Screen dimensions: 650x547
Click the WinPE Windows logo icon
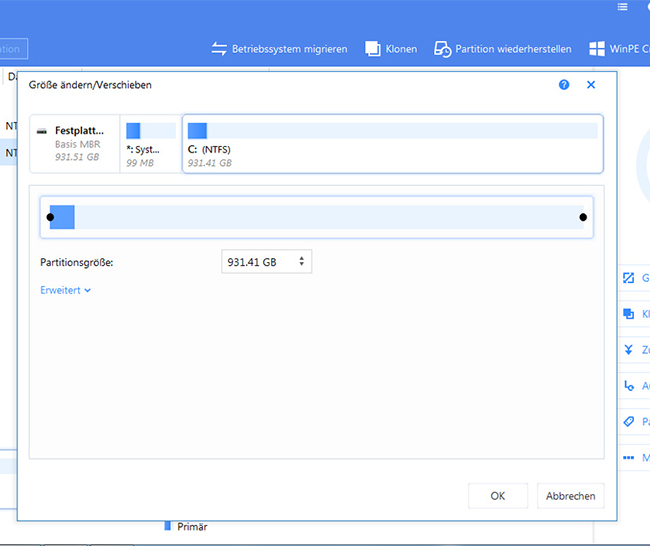(x=594, y=48)
